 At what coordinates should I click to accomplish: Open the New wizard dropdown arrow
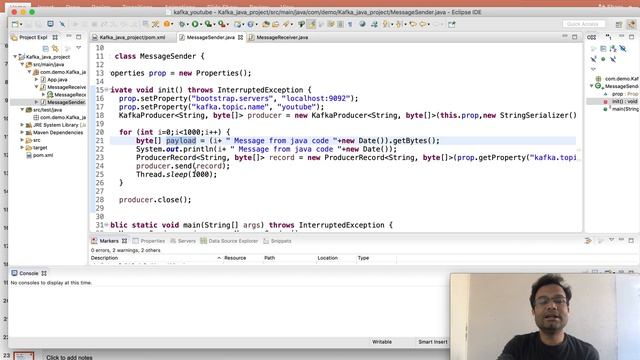[21, 24]
